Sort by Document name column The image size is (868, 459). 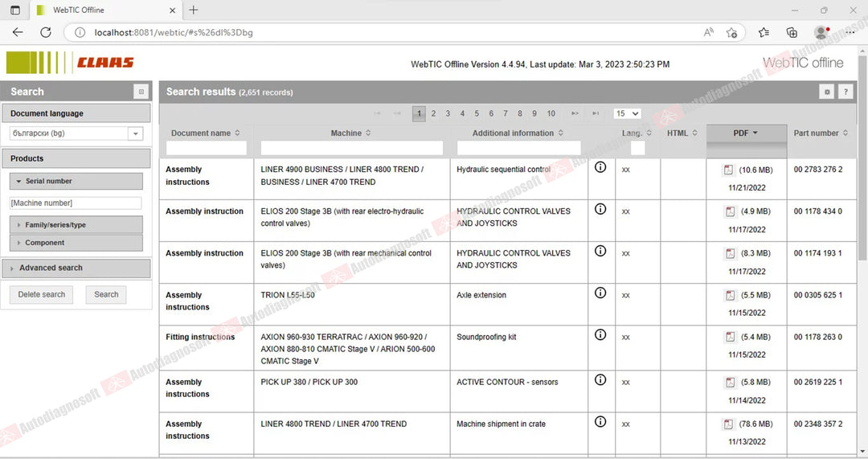(206, 133)
